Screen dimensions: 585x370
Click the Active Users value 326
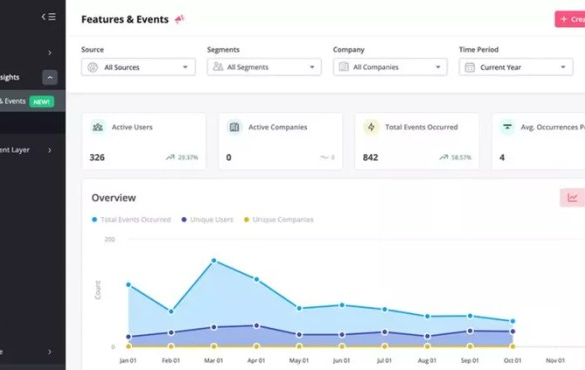97,157
